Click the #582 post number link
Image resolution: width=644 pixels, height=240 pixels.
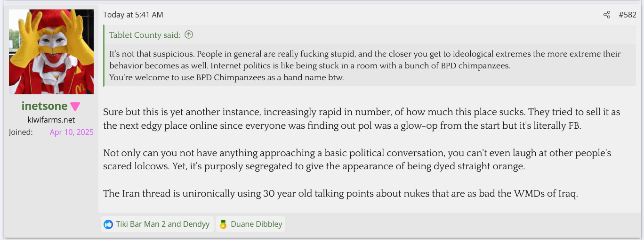click(x=627, y=15)
